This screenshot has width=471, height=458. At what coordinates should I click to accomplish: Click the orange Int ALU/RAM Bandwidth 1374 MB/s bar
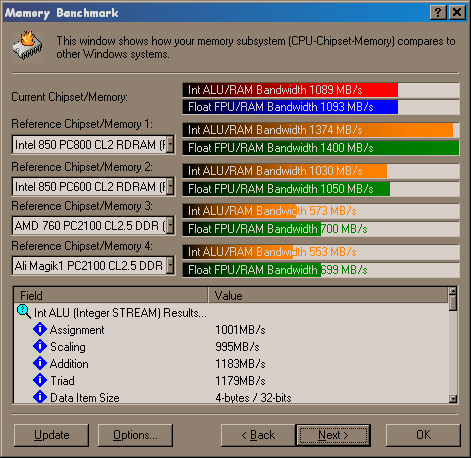321,130
